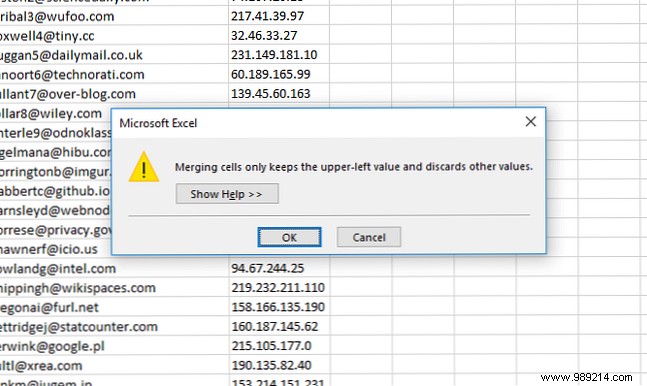
Task: Cancel the merging cells dialog
Action: 368,237
